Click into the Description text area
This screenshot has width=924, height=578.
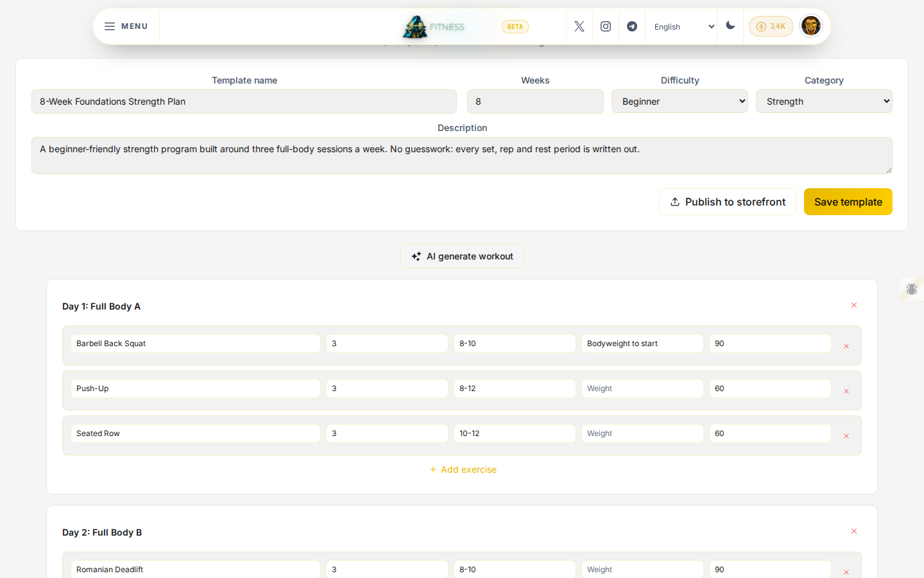click(x=462, y=155)
